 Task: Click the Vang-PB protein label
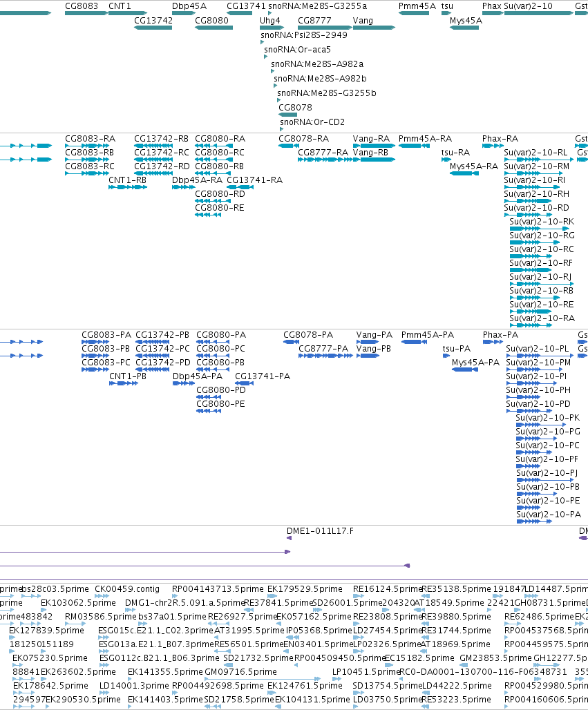(373, 349)
